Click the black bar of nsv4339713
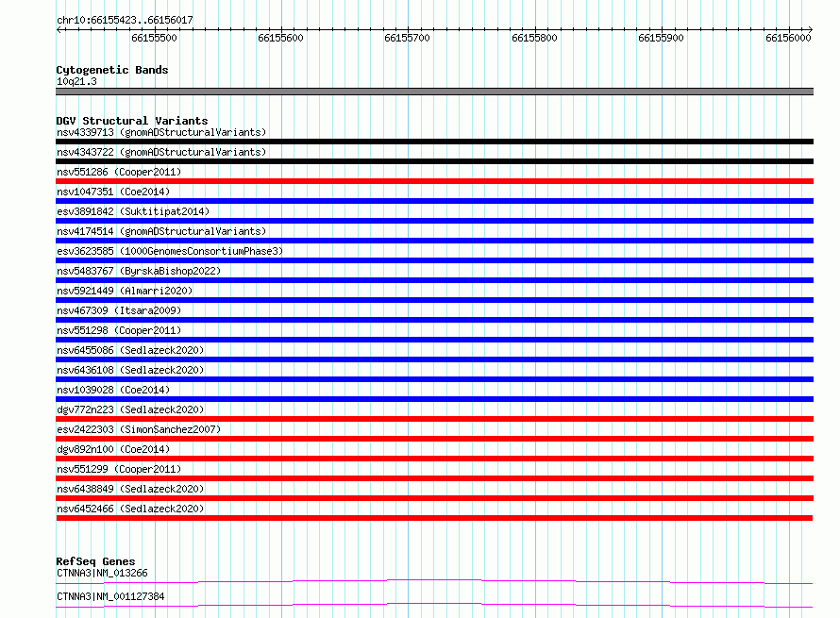Screen dimensions: 840x618 (x=434, y=142)
